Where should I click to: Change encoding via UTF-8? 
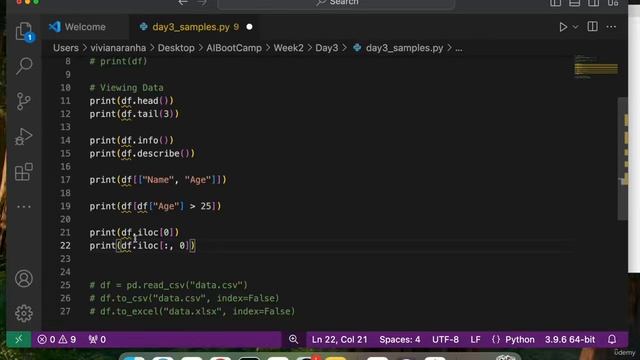[445, 340]
